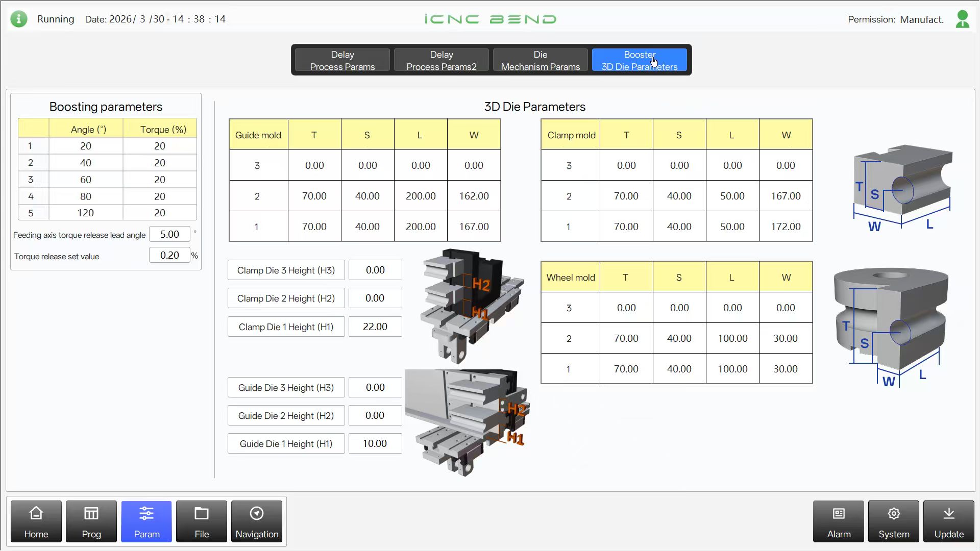The image size is (980, 551).
Task: Click the clamp mold T S W L diagram
Action: (902, 188)
